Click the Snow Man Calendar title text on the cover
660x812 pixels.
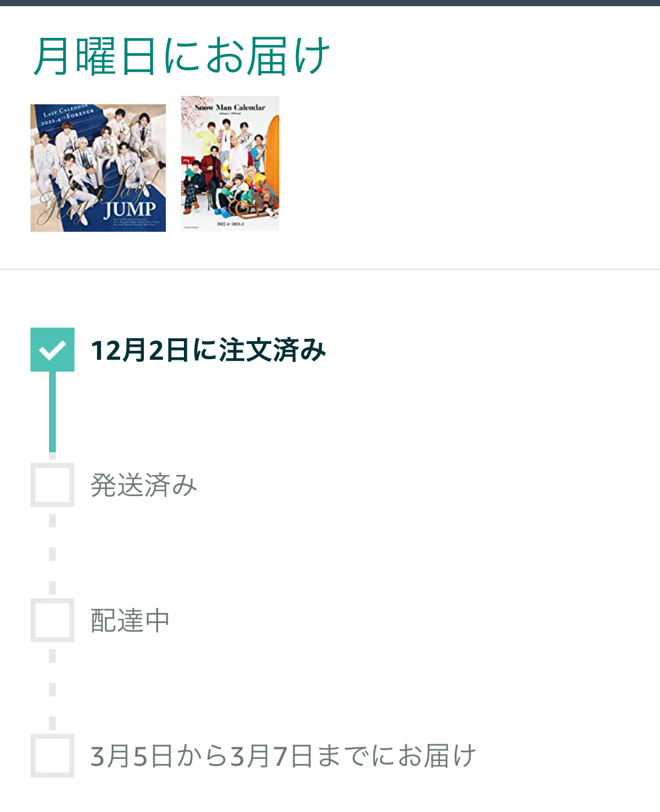(x=230, y=107)
